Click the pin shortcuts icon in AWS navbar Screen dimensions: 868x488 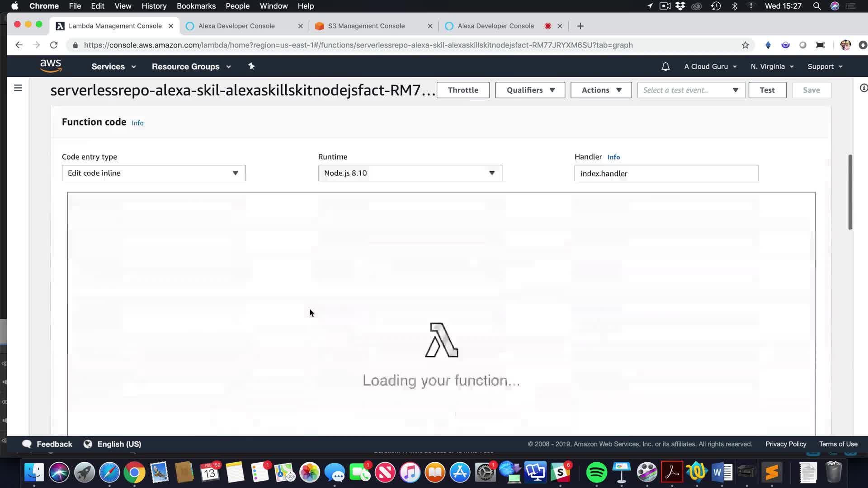[251, 66]
